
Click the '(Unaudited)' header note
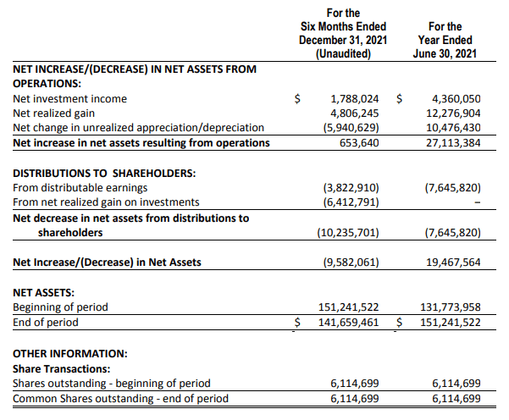click(343, 53)
